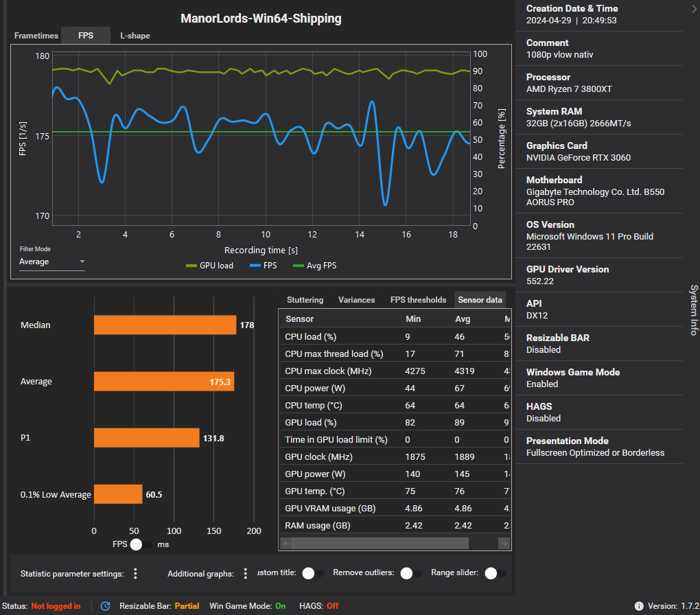Collapse the System Info panel chevron

(694, 8)
